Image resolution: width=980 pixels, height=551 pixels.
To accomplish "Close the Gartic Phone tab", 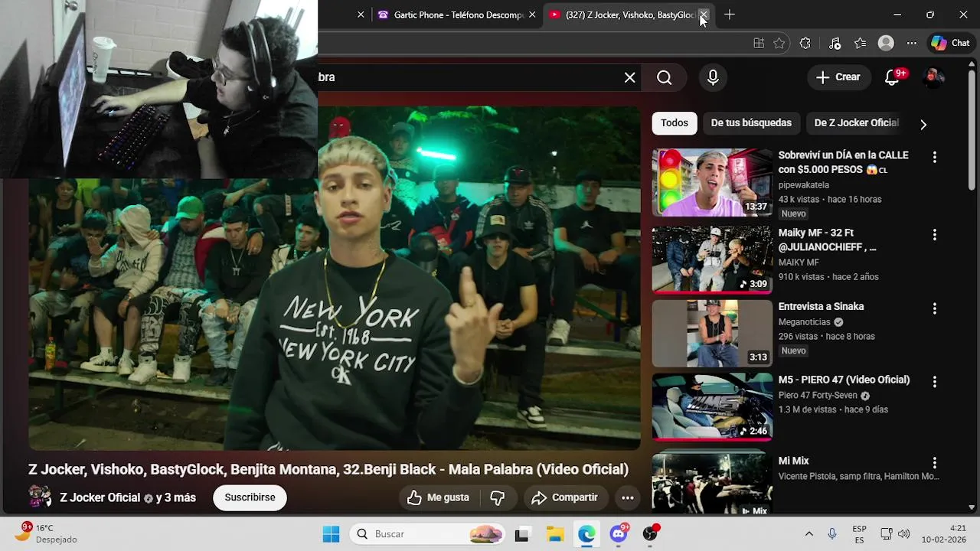I will point(532,15).
